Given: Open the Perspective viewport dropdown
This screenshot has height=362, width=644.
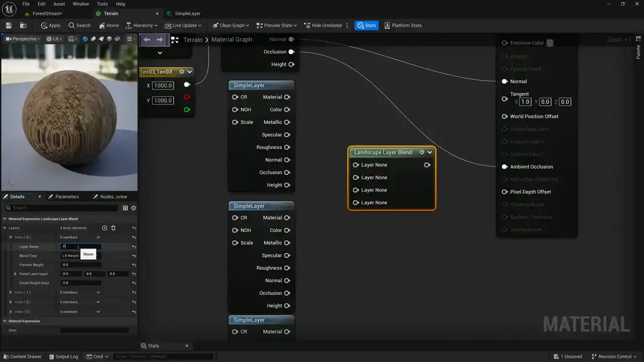Looking at the screenshot, I should click(x=23, y=39).
